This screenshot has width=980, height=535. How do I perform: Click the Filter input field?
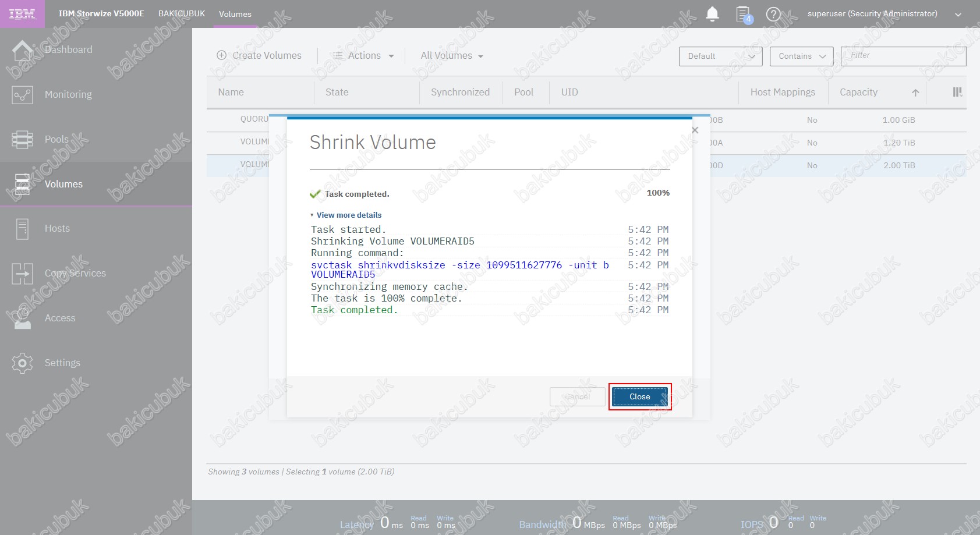pos(903,56)
